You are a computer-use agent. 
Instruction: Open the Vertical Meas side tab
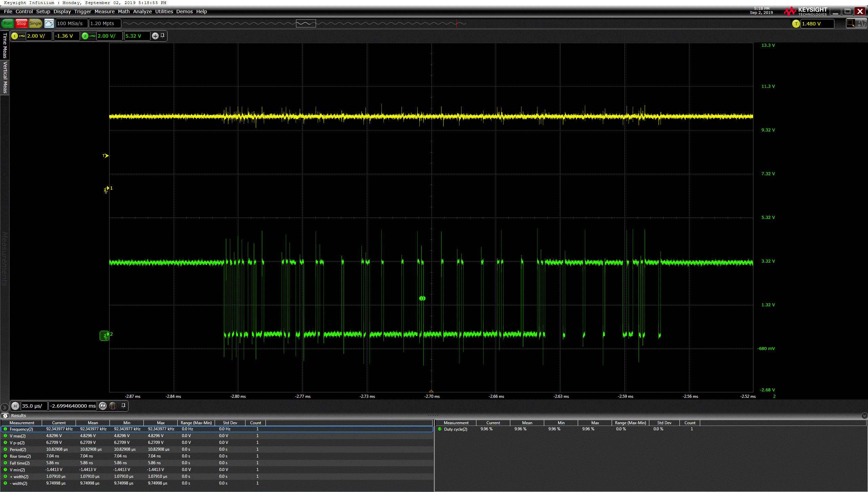click(x=5, y=77)
